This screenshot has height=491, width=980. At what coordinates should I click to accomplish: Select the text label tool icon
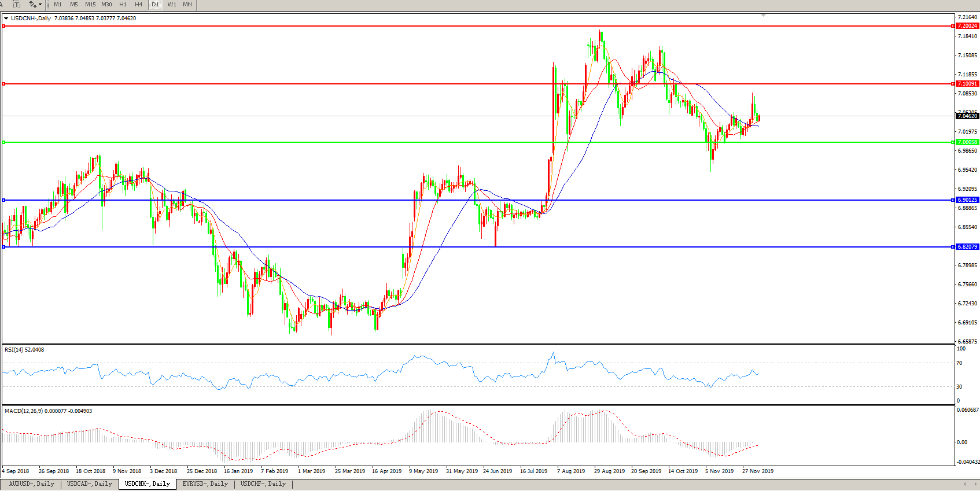coord(16,4)
